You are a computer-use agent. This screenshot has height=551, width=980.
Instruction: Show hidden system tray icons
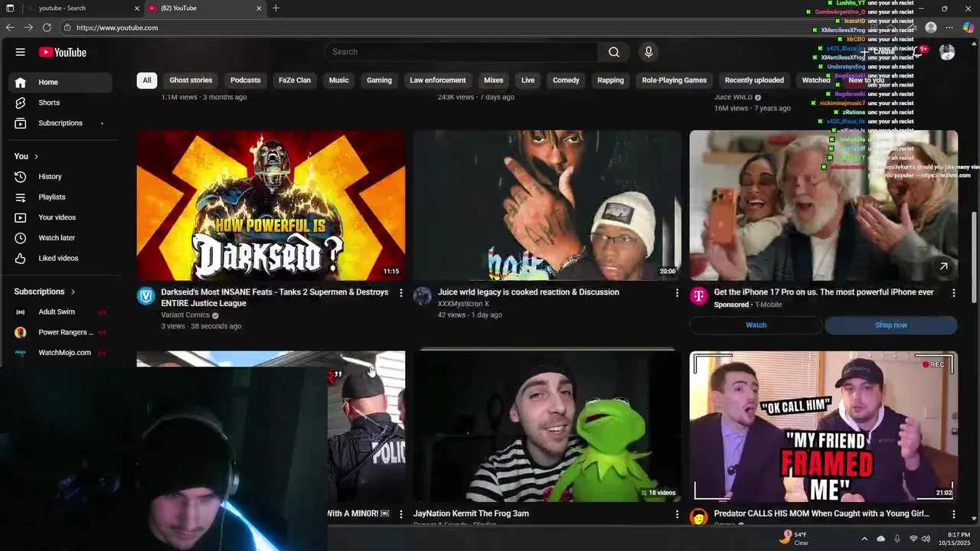(x=864, y=539)
